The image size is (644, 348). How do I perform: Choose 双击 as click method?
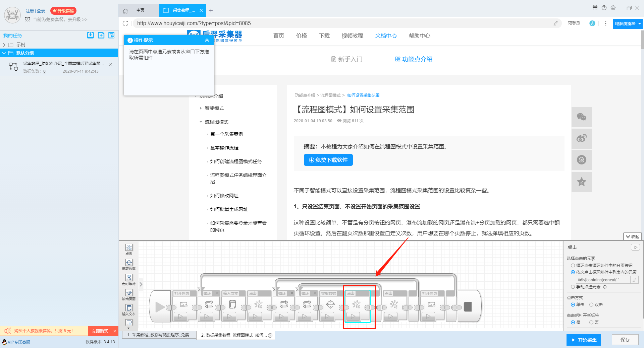(x=591, y=304)
